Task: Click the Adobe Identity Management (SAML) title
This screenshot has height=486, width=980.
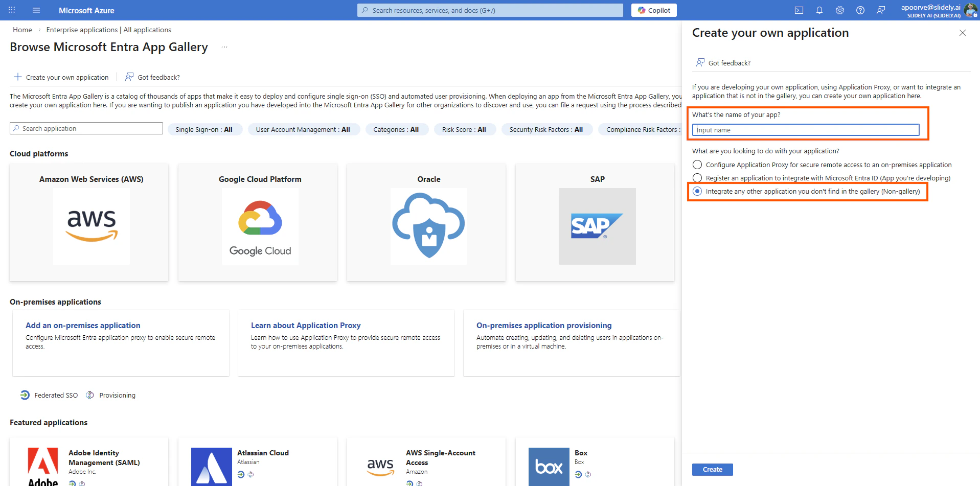Action: [x=104, y=457]
